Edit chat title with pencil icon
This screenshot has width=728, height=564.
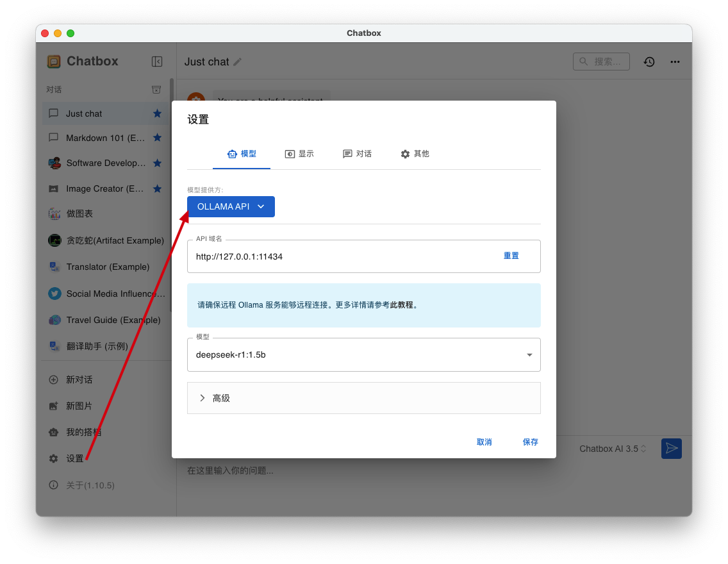coord(237,62)
